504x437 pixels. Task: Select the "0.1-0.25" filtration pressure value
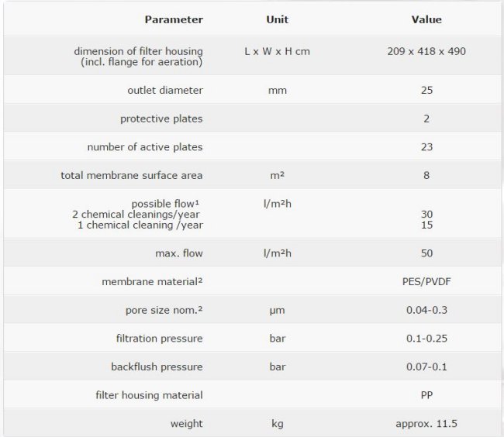[426, 339]
